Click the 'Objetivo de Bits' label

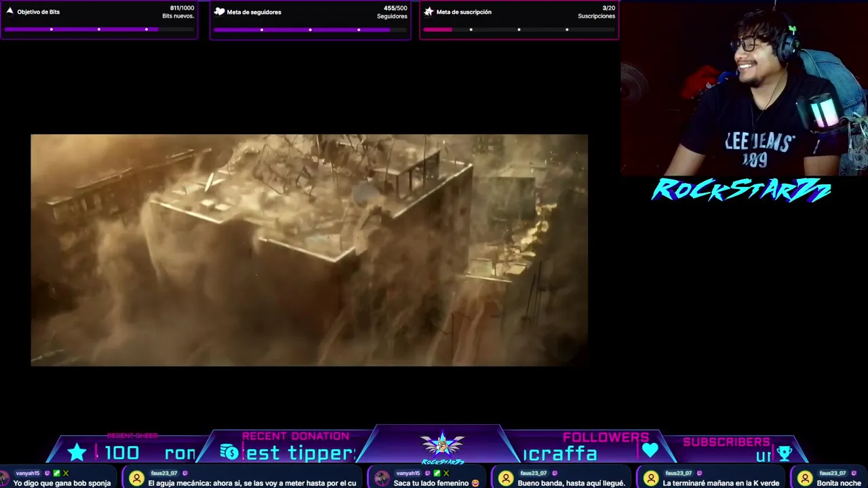(x=39, y=12)
